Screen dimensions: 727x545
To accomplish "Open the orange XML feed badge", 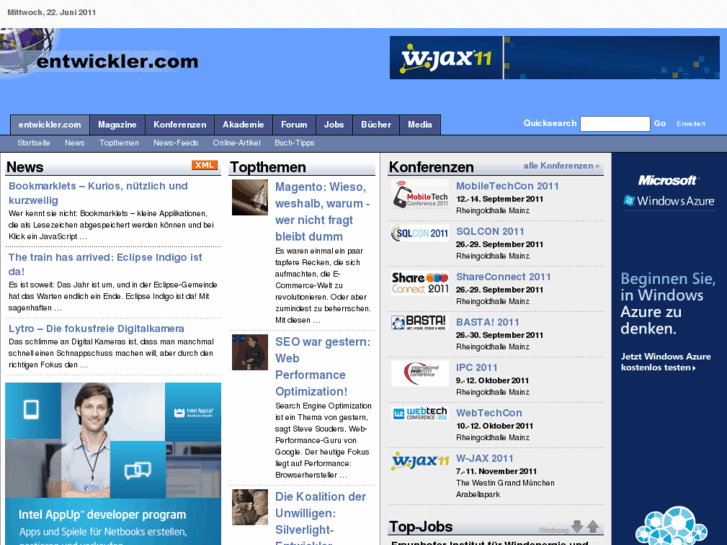I will 204,165.
